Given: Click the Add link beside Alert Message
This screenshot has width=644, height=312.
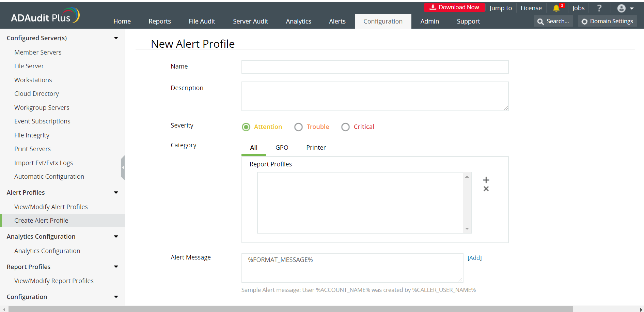Looking at the screenshot, I should (x=474, y=258).
